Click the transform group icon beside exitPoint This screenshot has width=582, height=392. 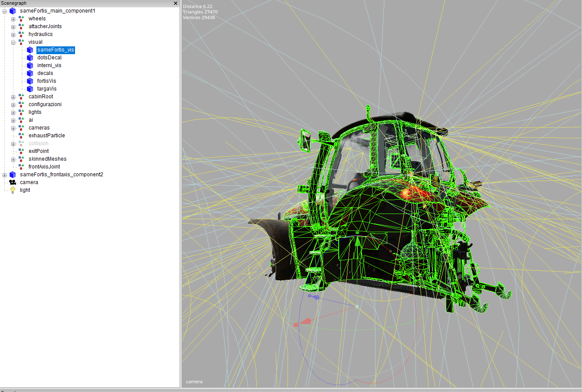pyautogui.click(x=21, y=151)
